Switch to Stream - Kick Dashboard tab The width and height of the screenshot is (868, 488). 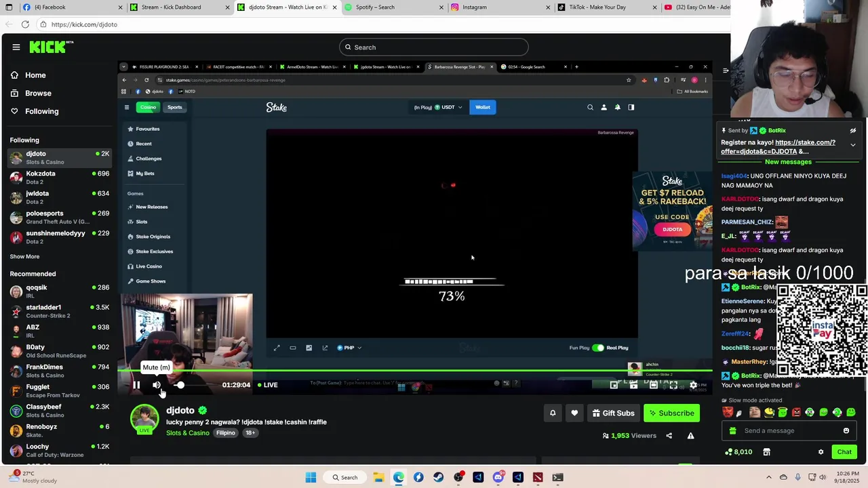pyautogui.click(x=180, y=7)
